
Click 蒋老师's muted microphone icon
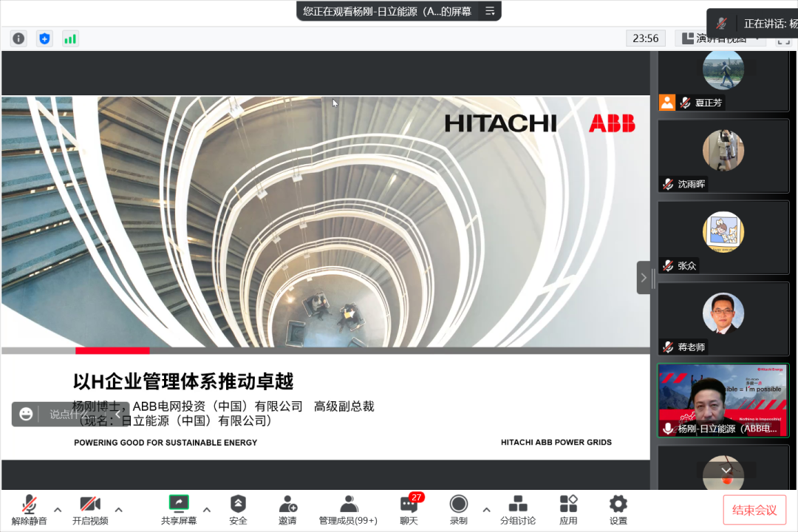(668, 347)
